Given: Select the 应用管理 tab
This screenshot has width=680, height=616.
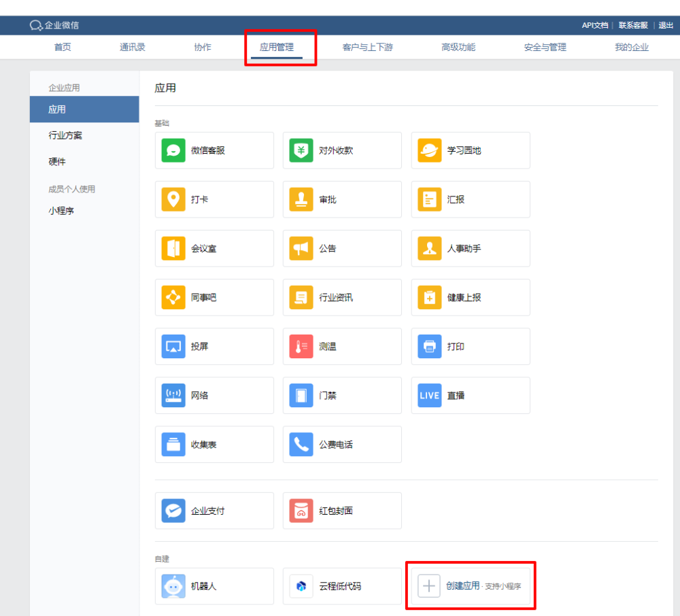Looking at the screenshot, I should [x=277, y=47].
